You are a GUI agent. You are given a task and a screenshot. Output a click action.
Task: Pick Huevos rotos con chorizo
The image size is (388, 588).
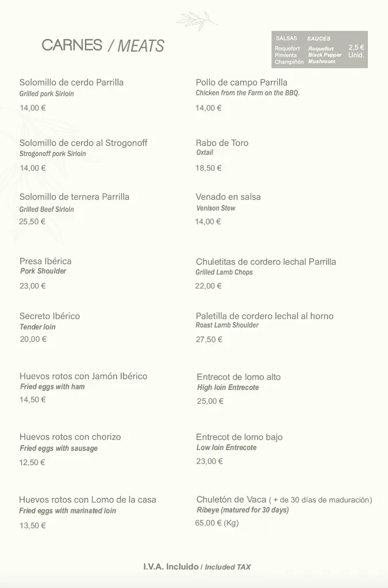coord(70,437)
